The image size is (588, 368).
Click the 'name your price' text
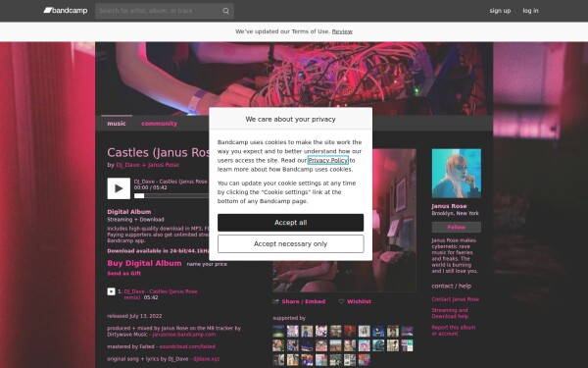coord(207,264)
